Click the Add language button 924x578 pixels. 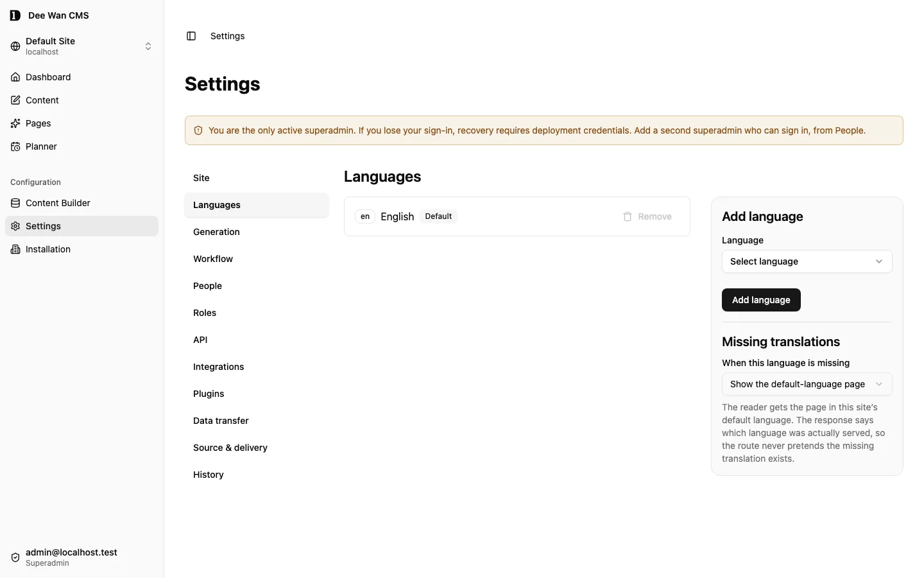click(x=761, y=300)
